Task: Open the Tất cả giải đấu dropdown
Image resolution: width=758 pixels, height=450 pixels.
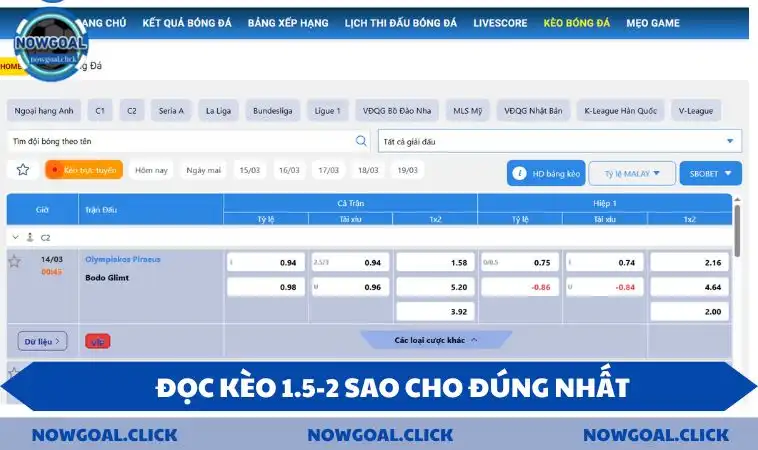Action: click(x=560, y=141)
